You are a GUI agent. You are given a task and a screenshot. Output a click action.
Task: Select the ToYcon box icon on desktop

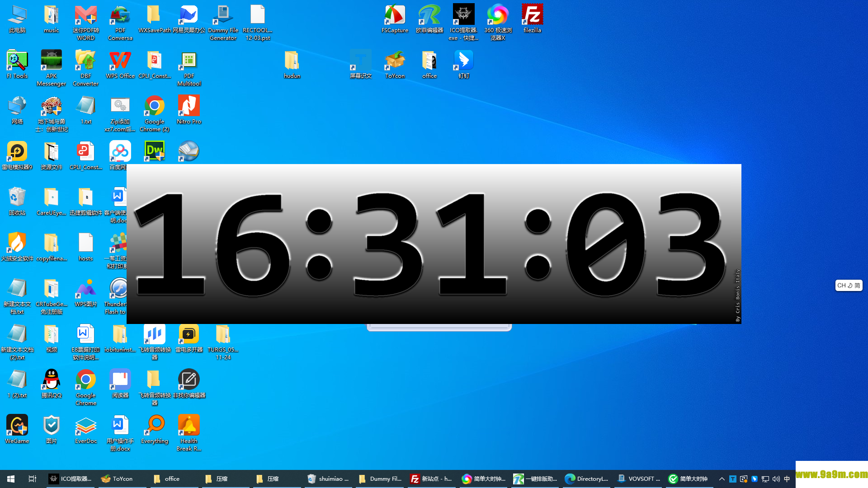(395, 65)
